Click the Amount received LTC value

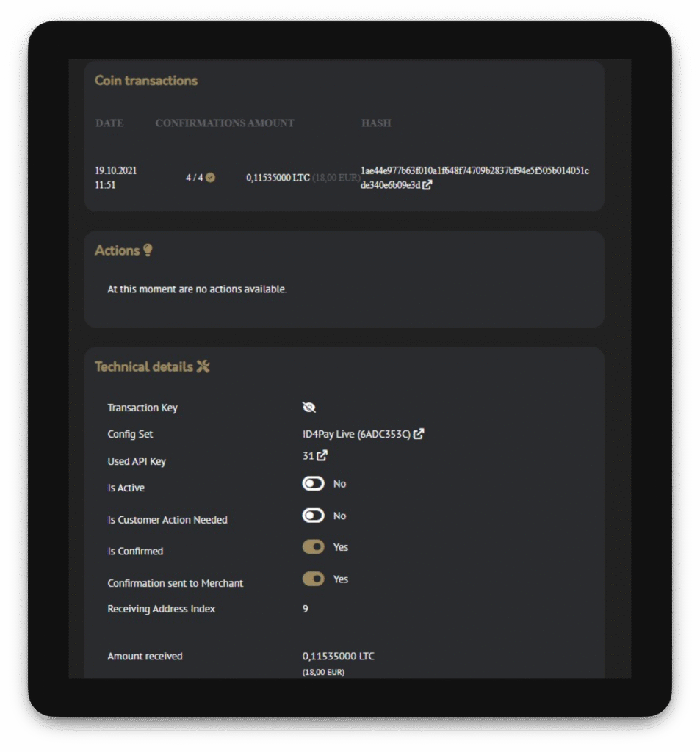click(338, 656)
